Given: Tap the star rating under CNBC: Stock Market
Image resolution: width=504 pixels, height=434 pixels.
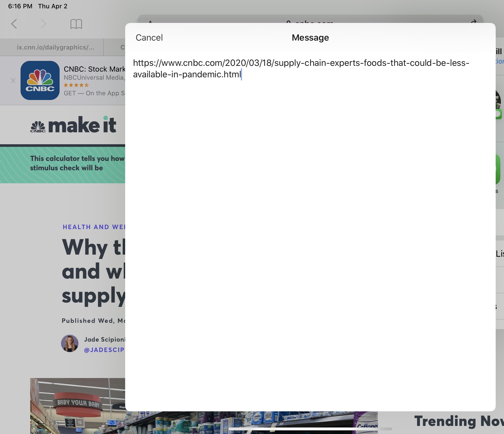Looking at the screenshot, I should pos(76,85).
